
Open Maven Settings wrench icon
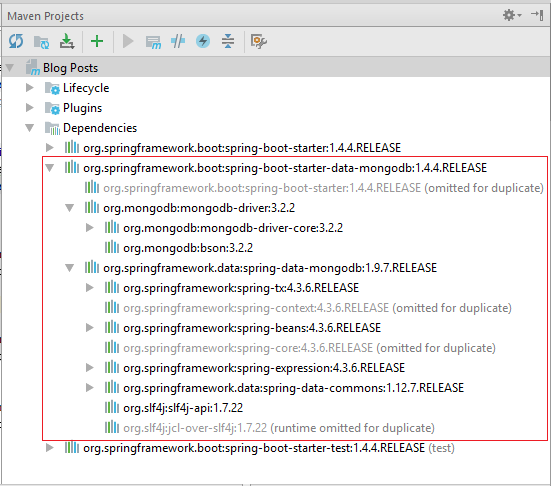pos(259,41)
